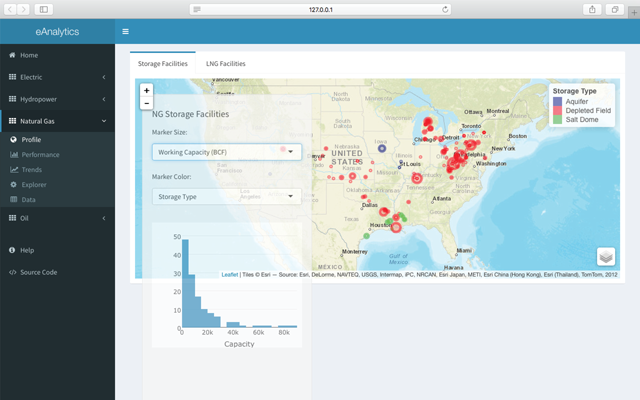Select the Storage Facilities tab

pyautogui.click(x=162, y=63)
